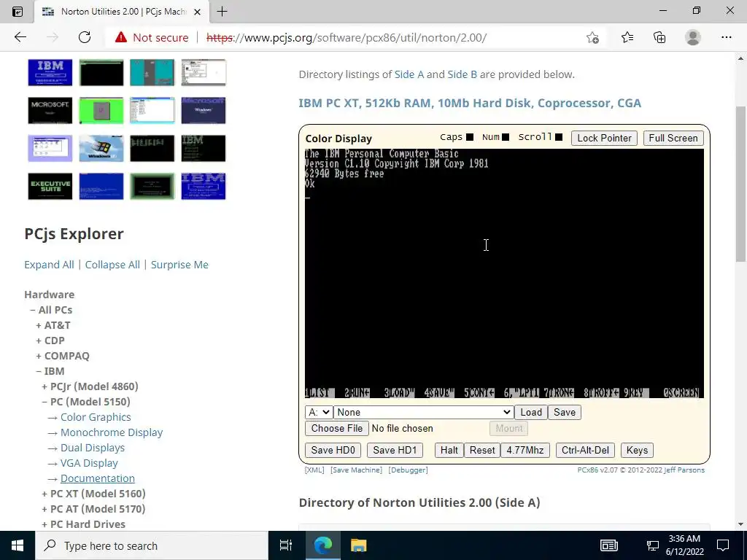Reload the current page
This screenshot has width=747, height=560.
click(85, 37)
